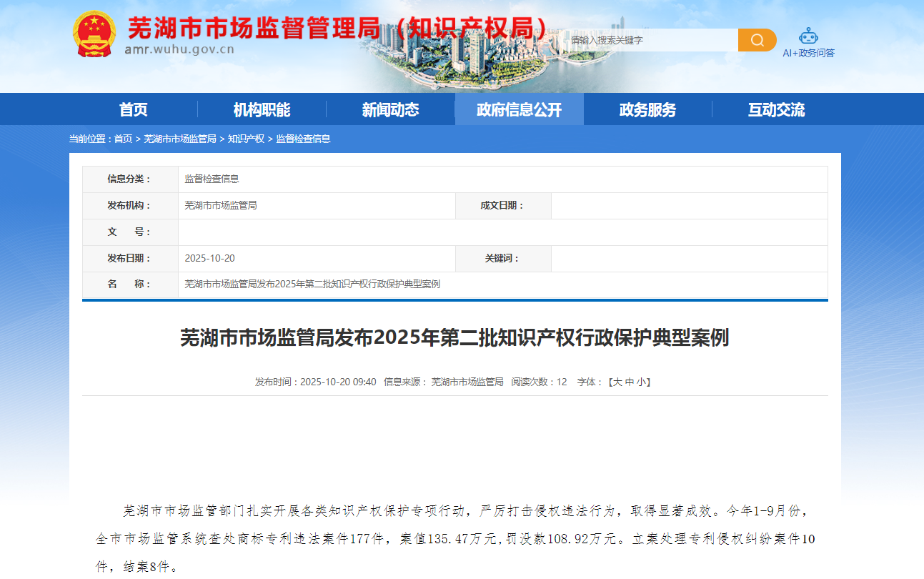
Task: Set font size to 中
Action: [629, 382]
